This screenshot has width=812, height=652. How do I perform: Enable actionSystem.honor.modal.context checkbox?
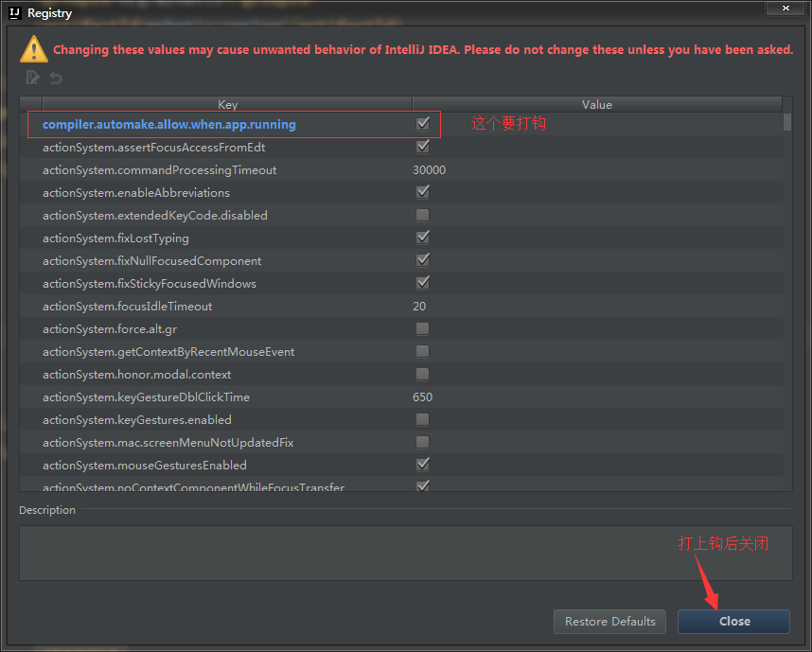pos(423,374)
